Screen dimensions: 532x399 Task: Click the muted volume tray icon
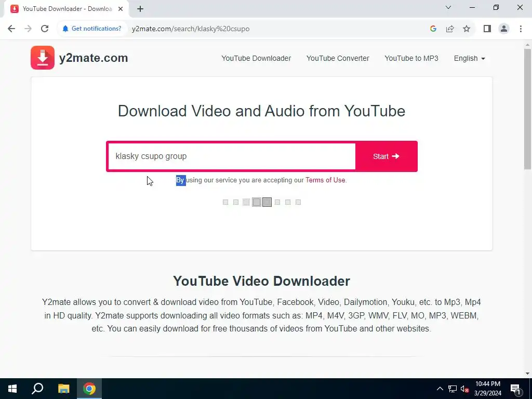point(464,389)
